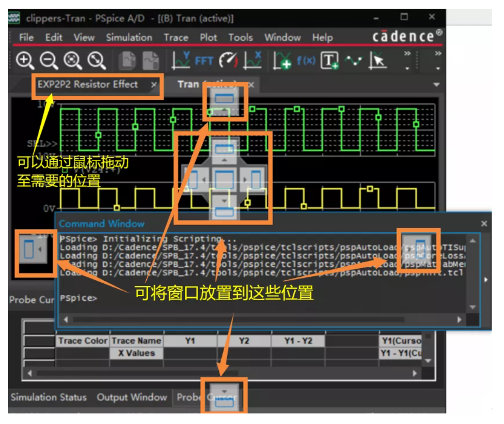Click the PSpice application icon in title bar

[x=14, y=18]
